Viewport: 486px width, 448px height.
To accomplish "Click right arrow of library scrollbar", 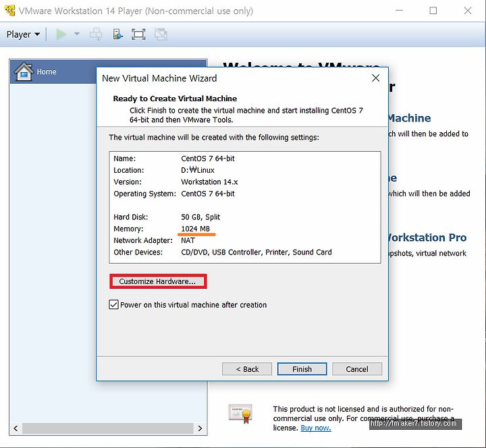I will pyautogui.click(x=200, y=428).
